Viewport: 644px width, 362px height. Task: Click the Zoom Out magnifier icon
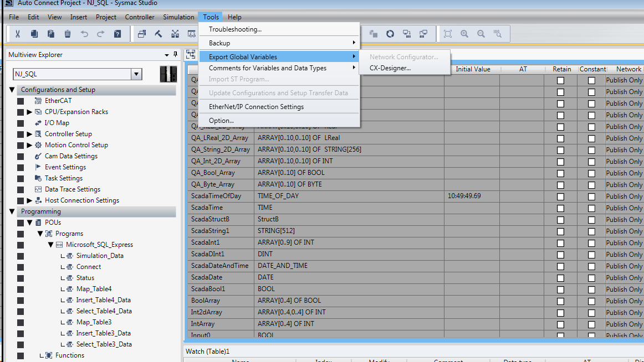coord(481,34)
